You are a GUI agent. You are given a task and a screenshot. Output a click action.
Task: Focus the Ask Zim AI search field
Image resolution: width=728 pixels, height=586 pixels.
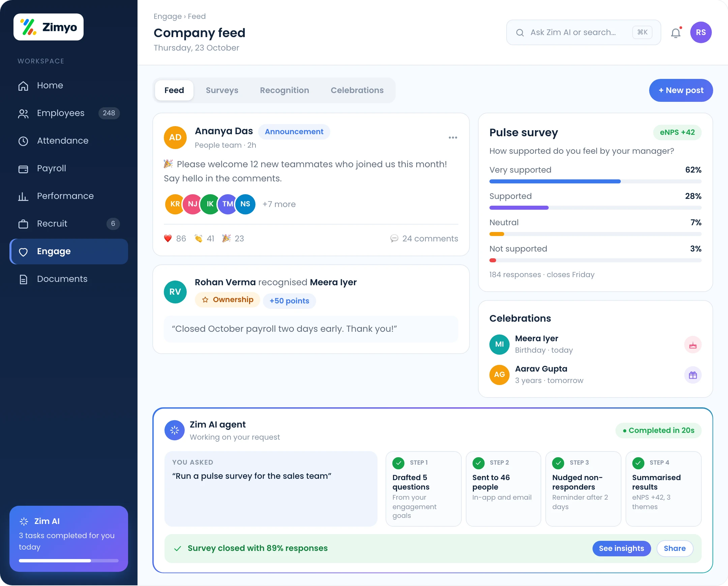[584, 32]
